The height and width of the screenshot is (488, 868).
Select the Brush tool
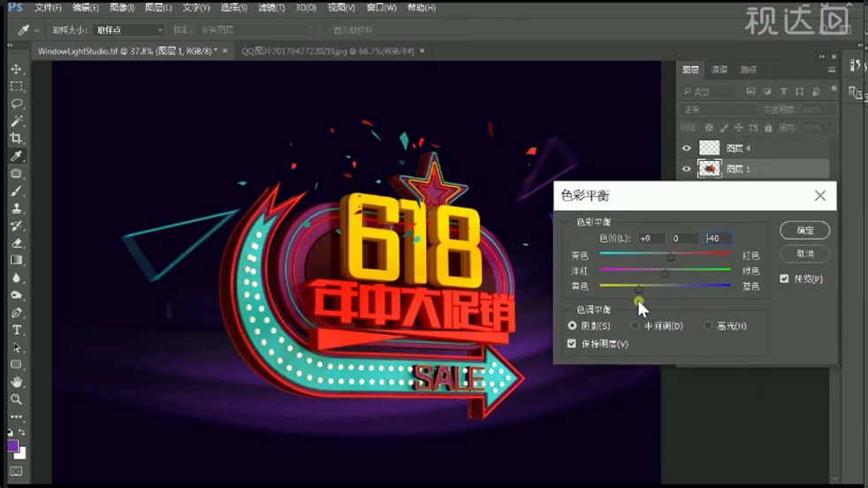tap(17, 191)
